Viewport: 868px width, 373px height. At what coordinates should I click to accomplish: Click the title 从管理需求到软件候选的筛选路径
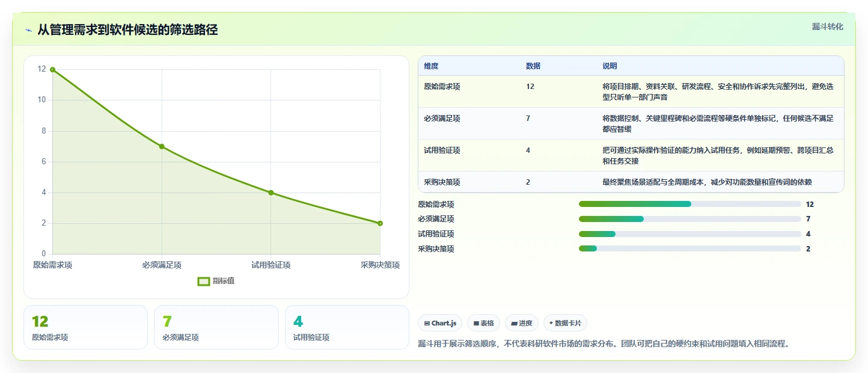point(127,29)
